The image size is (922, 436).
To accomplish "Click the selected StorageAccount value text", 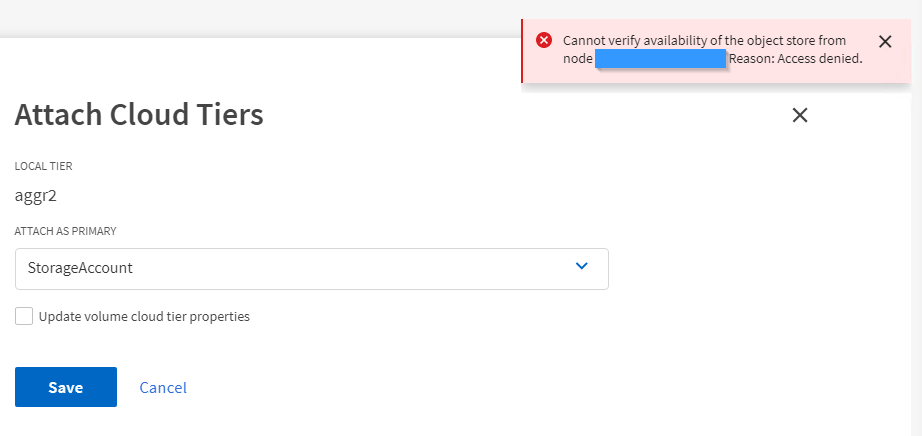I will coord(80,268).
